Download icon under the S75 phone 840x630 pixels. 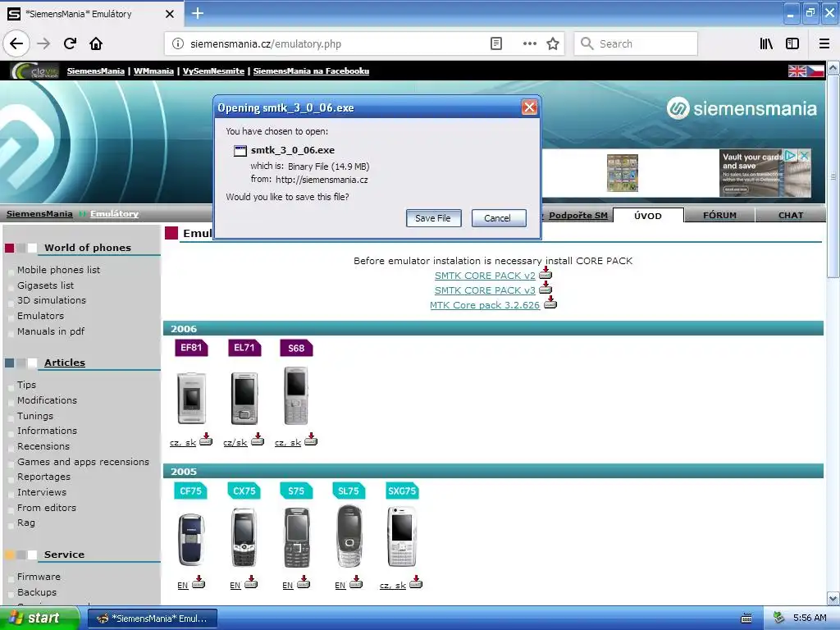(304, 582)
